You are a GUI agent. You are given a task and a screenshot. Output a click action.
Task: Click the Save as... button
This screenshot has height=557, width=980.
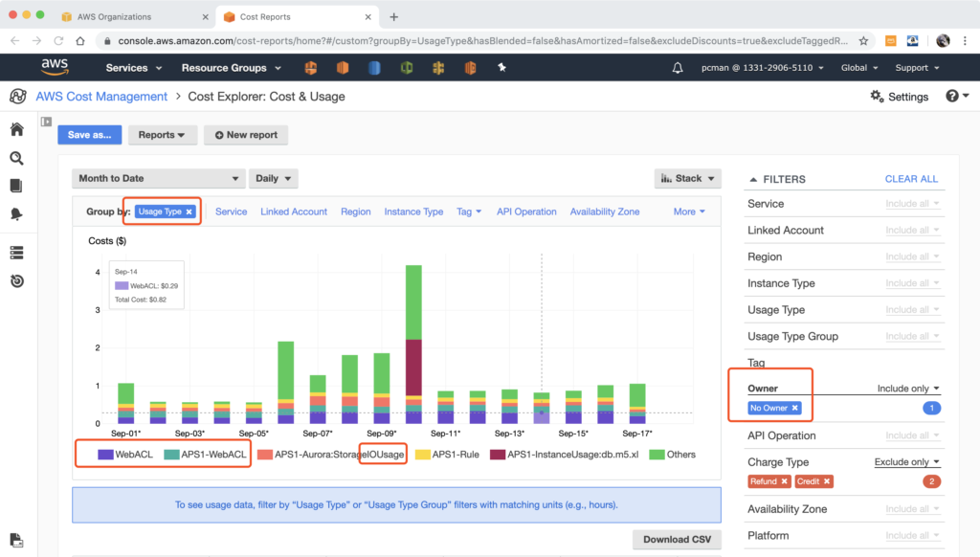(89, 135)
